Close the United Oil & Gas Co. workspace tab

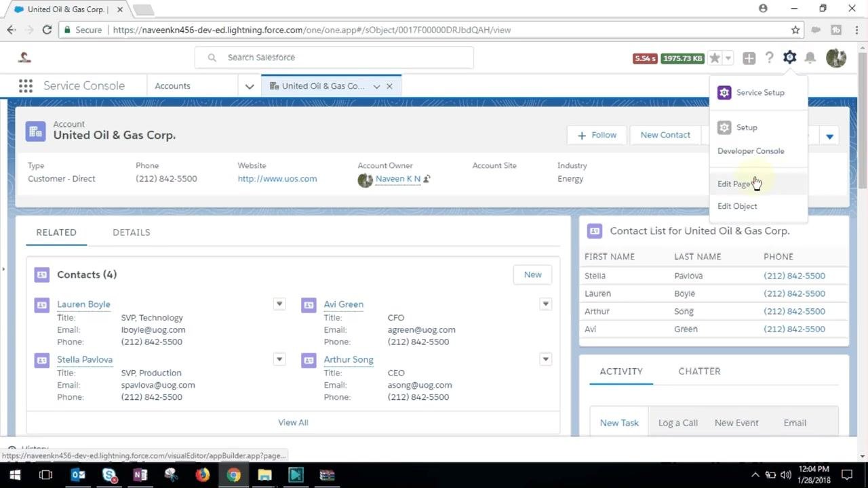coord(389,86)
